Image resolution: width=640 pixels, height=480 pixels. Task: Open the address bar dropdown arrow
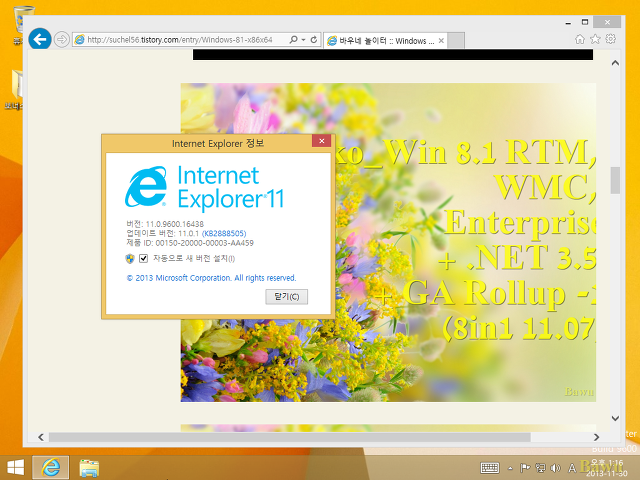point(303,40)
